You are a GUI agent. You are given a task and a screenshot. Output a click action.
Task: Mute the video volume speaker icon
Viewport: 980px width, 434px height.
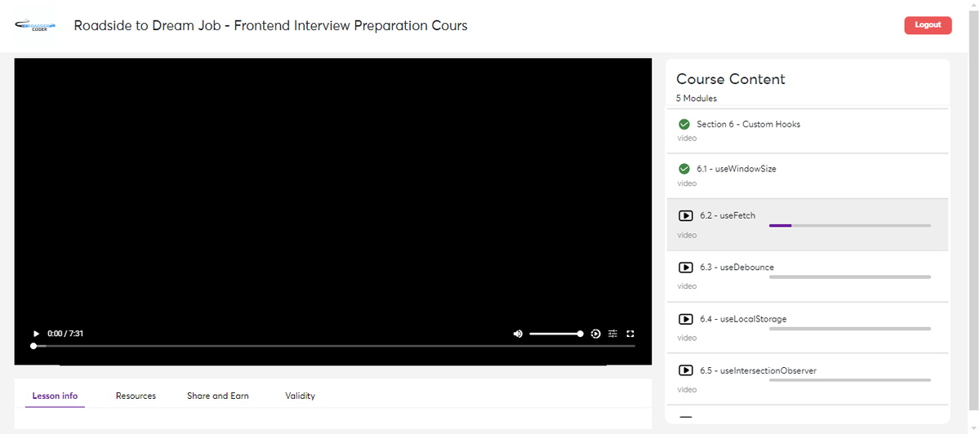coord(518,334)
